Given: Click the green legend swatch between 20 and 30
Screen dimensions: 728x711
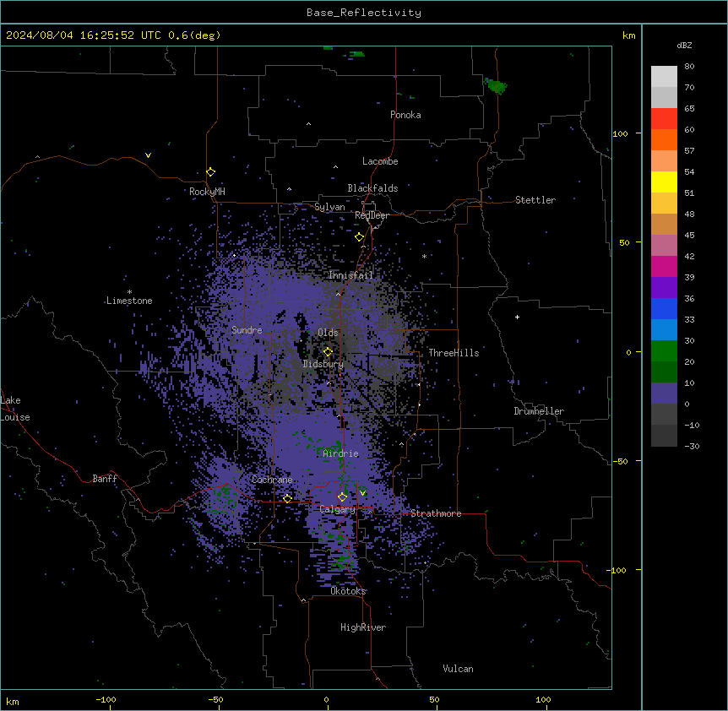Looking at the screenshot, I should coord(664,351).
